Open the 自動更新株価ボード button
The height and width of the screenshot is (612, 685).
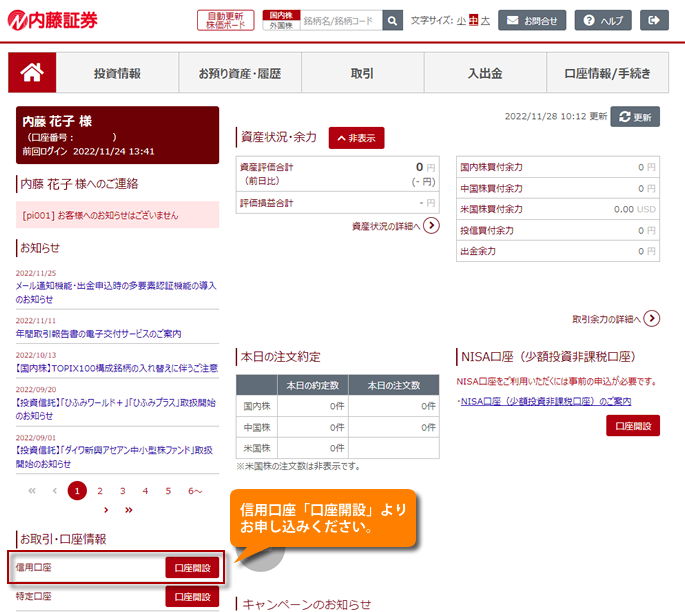pyautogui.click(x=225, y=20)
